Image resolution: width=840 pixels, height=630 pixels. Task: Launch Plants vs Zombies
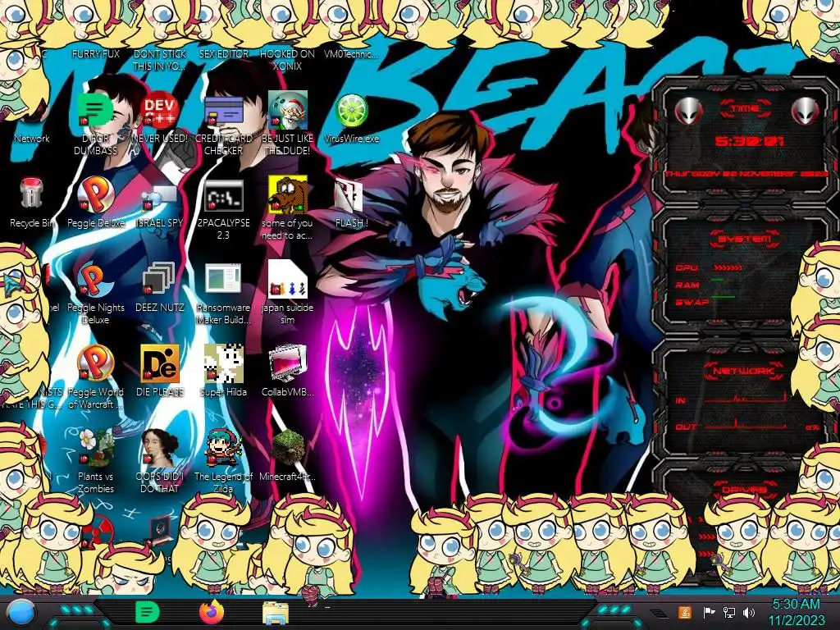(95, 448)
